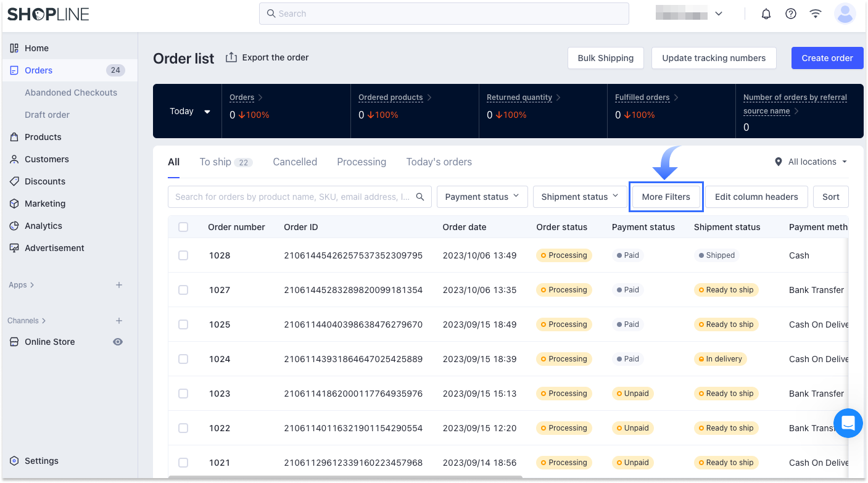Switch to the All tab
The image size is (868, 483).
click(x=174, y=162)
